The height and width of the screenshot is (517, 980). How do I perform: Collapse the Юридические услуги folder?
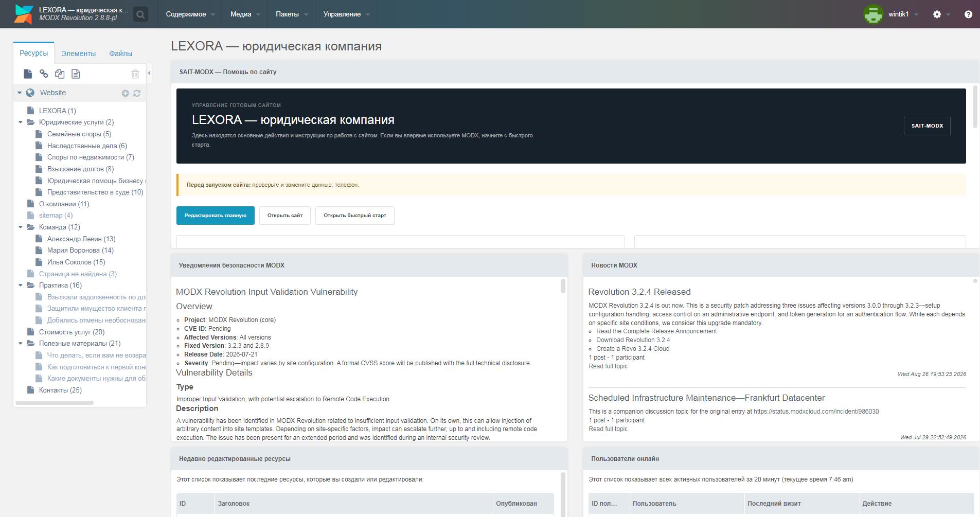21,122
